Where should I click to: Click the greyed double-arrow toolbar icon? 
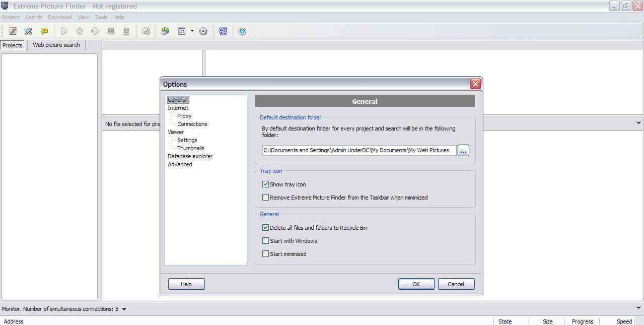[x=95, y=31]
